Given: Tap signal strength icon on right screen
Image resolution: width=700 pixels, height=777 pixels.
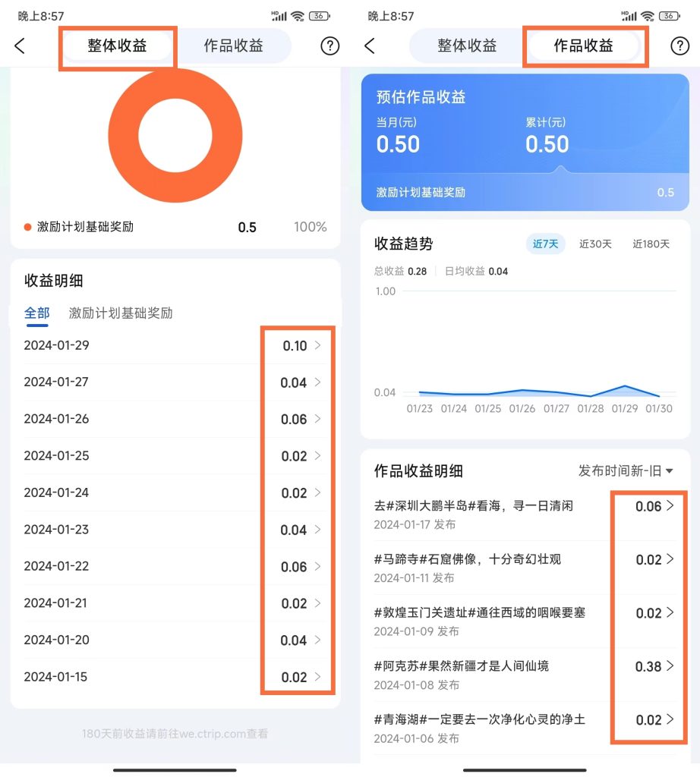Looking at the screenshot, I should click(628, 16).
